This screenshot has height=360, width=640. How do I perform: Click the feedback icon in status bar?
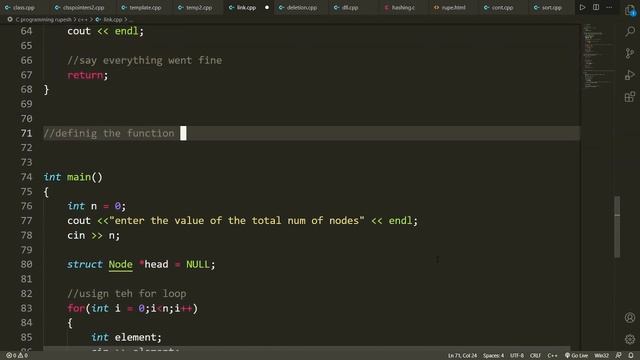pyautogui.click(x=619, y=356)
